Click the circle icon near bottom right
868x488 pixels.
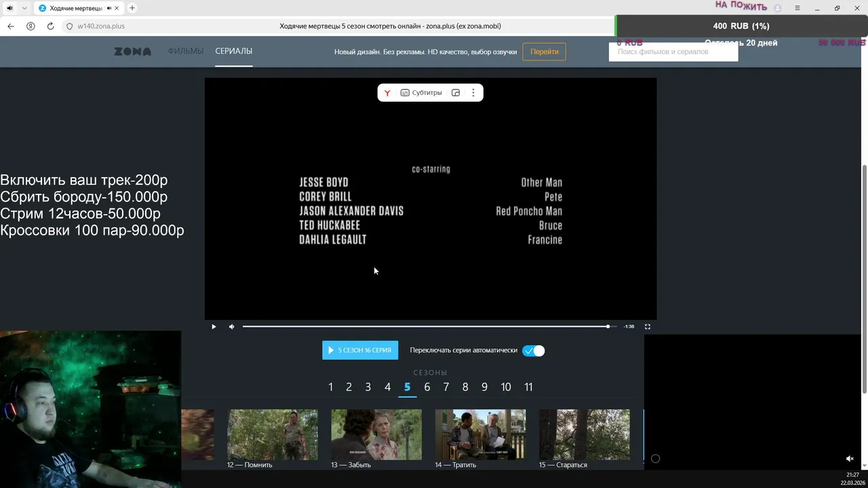(656, 459)
